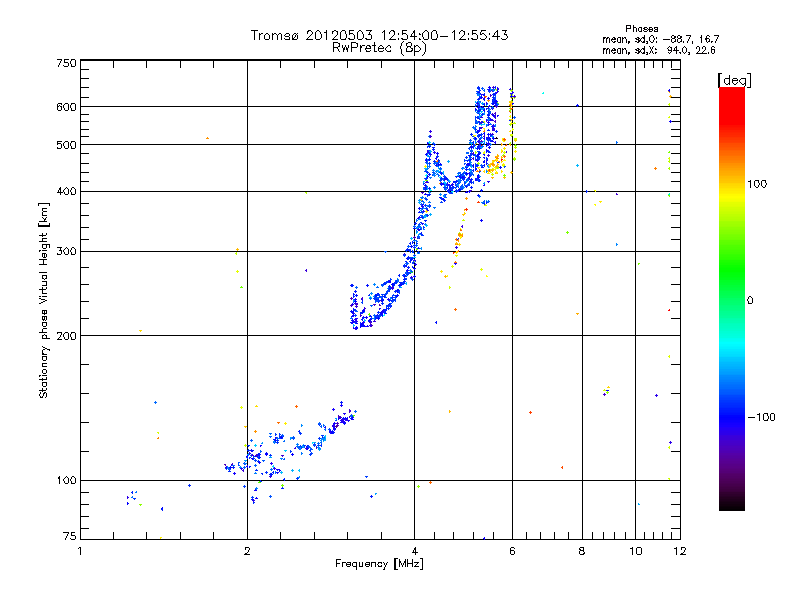The height and width of the screenshot is (600, 800).
Task: Click the frequency axis label 1
Action: click(x=80, y=551)
